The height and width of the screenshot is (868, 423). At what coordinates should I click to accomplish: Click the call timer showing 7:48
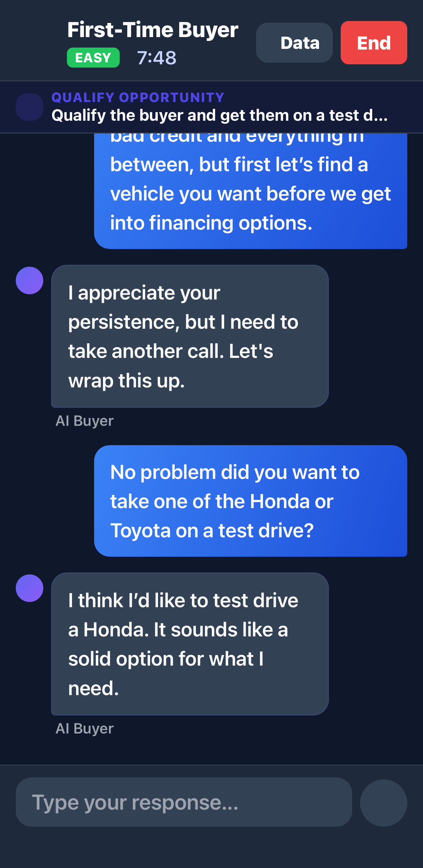[156, 57]
